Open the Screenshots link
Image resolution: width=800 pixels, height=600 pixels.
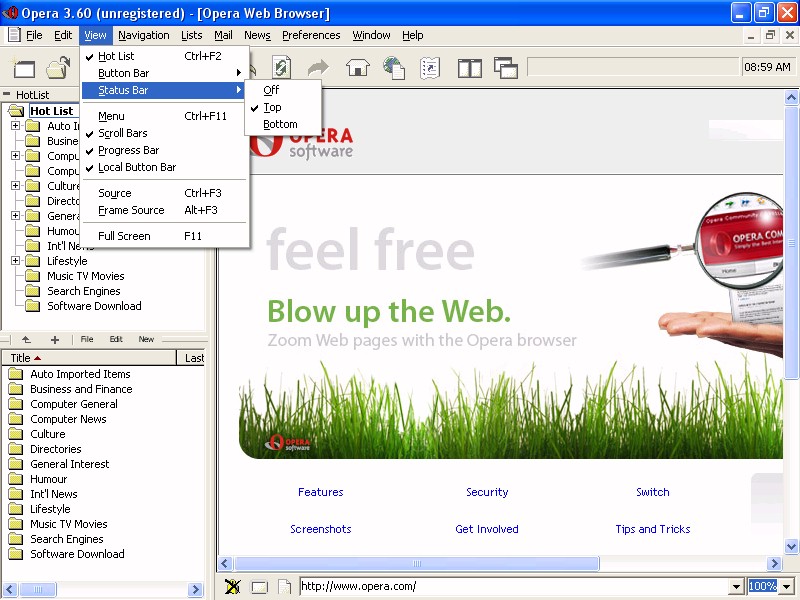coord(320,529)
